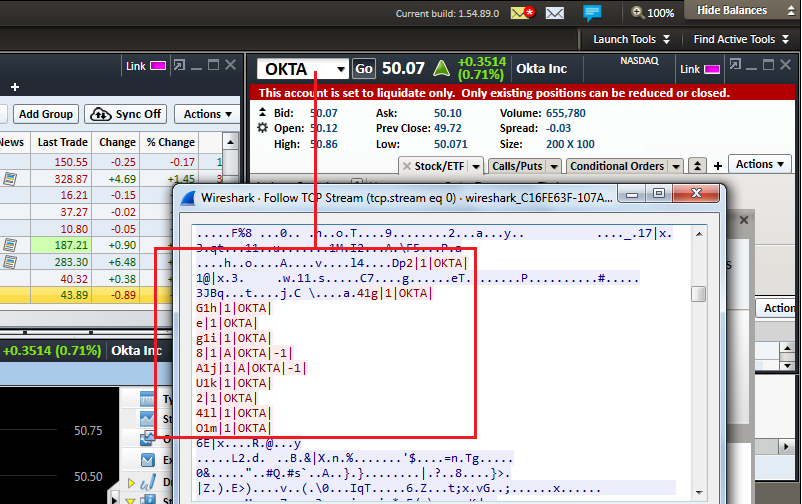Open news icon in the 328.87 row
This screenshot has height=504, width=802.
pyautogui.click(x=10, y=179)
